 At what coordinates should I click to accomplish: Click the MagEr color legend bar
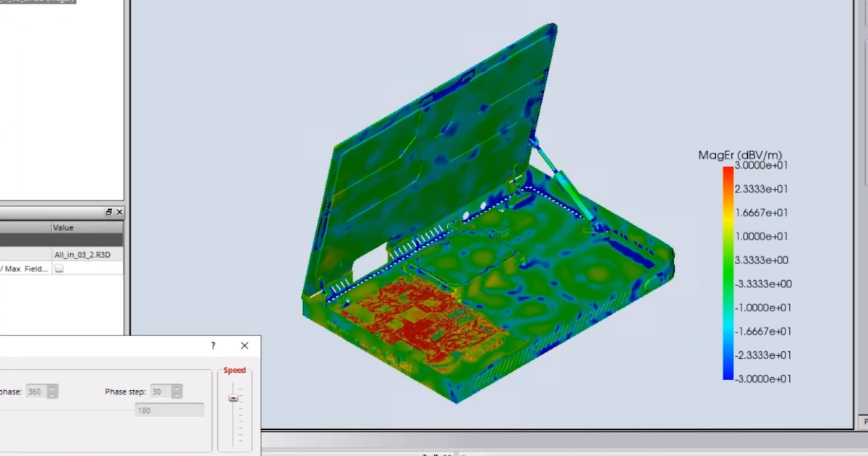click(728, 273)
